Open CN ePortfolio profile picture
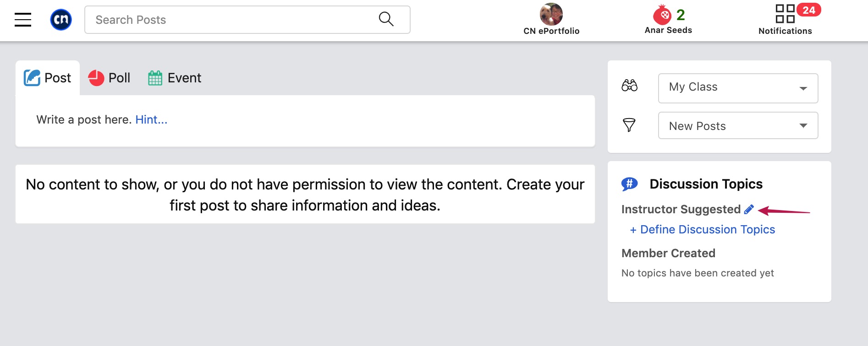 (551, 14)
